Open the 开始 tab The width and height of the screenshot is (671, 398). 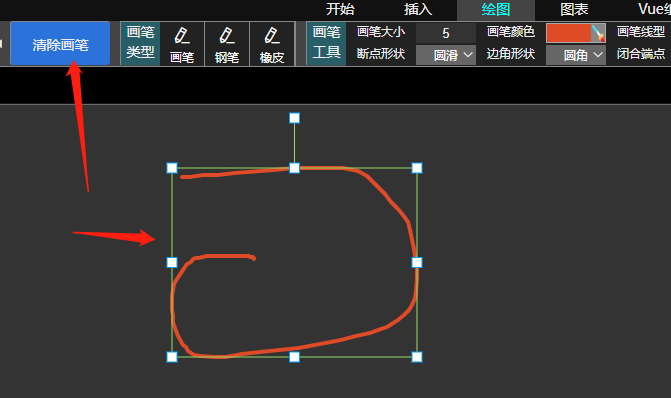[x=340, y=9]
